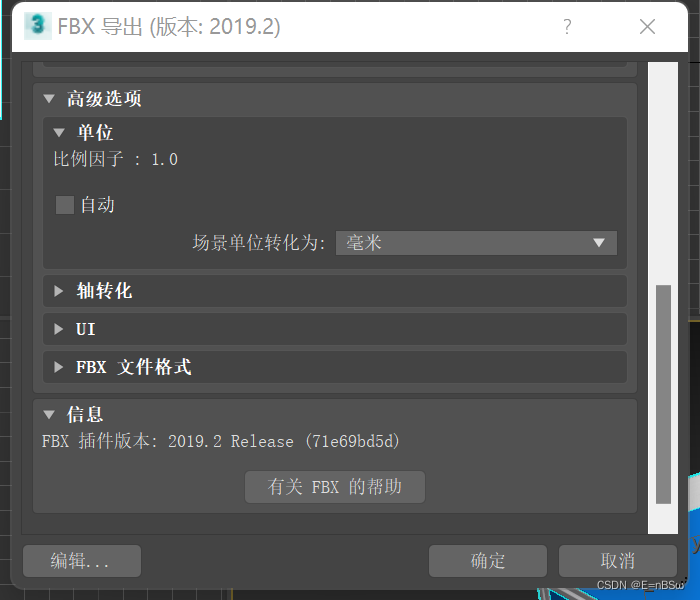
Task: Click the 3ds Max icon in title bar
Action: coord(38,26)
